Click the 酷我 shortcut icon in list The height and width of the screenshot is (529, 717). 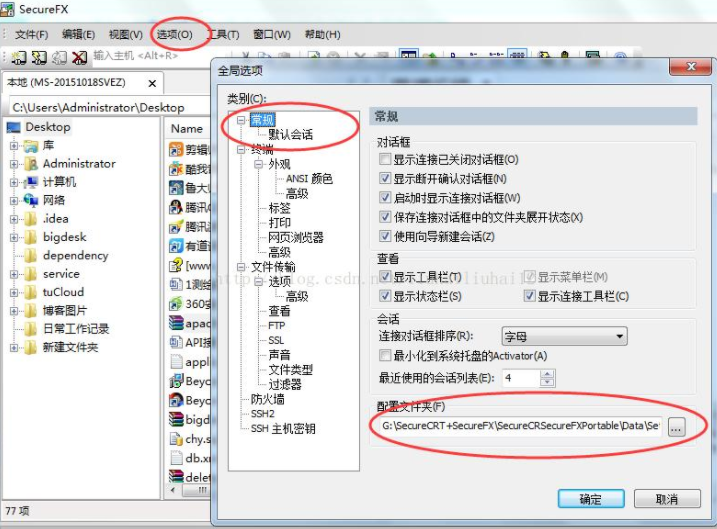pos(176,169)
